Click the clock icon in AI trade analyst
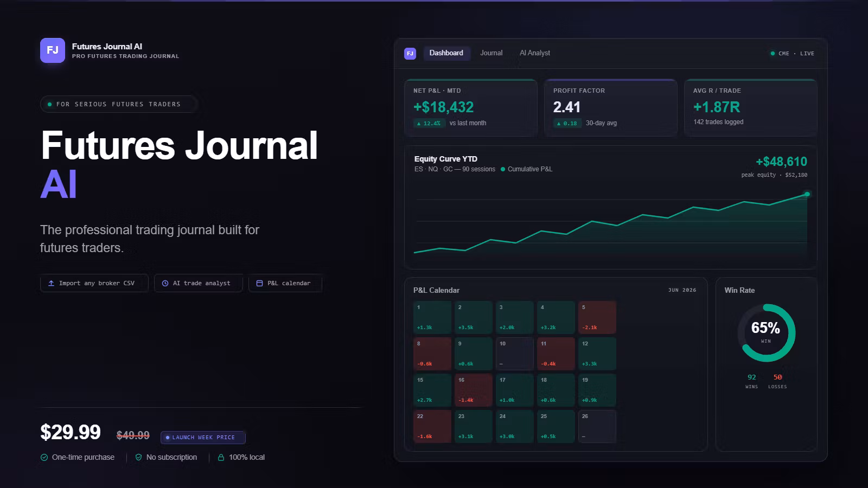The height and width of the screenshot is (488, 868). click(165, 283)
